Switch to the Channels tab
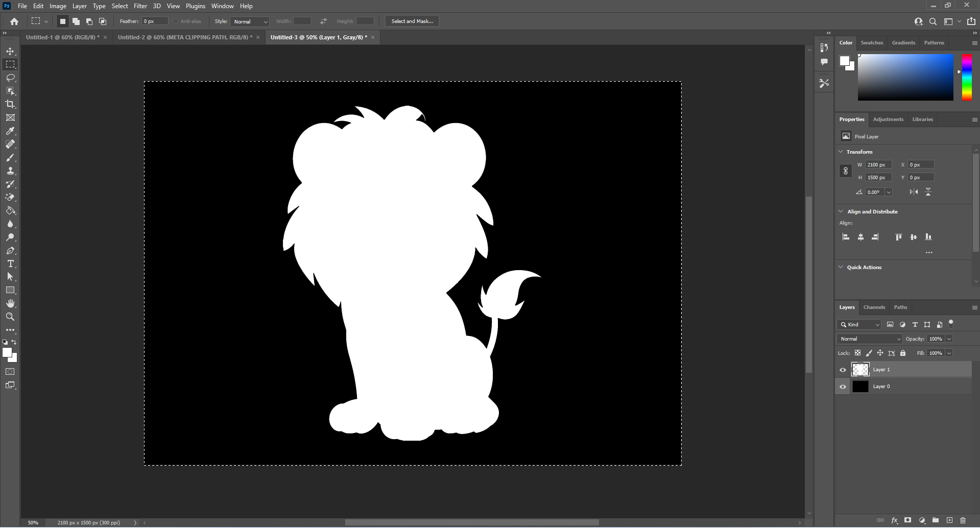This screenshot has height=528, width=980. 874,307
